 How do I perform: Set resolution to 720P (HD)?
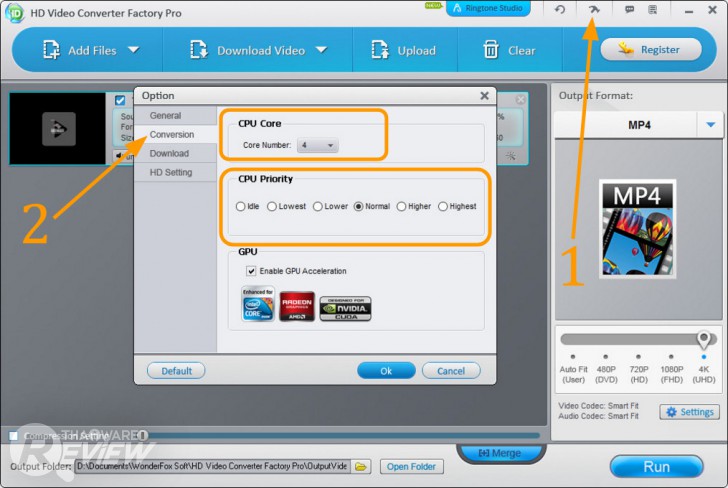pyautogui.click(x=639, y=370)
